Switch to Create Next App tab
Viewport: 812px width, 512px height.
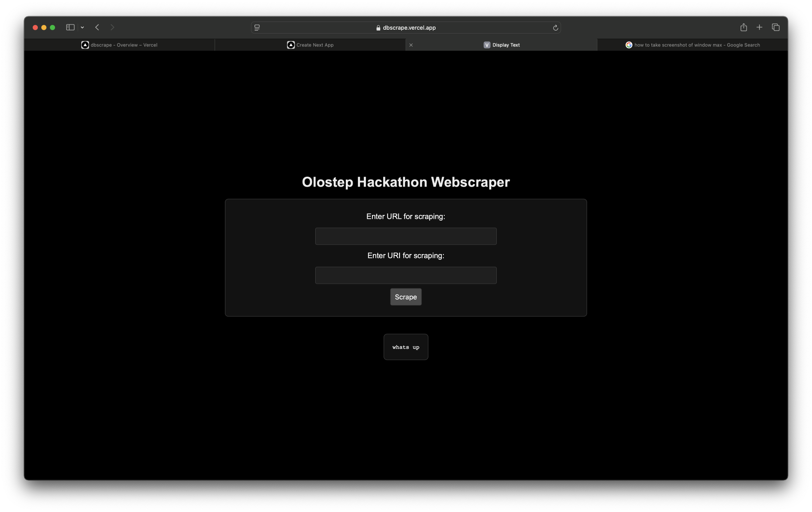coord(310,45)
